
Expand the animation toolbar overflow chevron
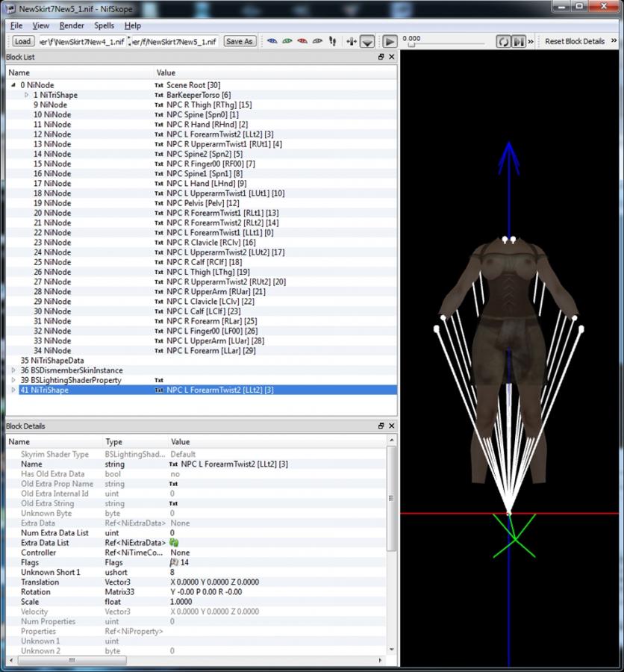click(x=531, y=42)
